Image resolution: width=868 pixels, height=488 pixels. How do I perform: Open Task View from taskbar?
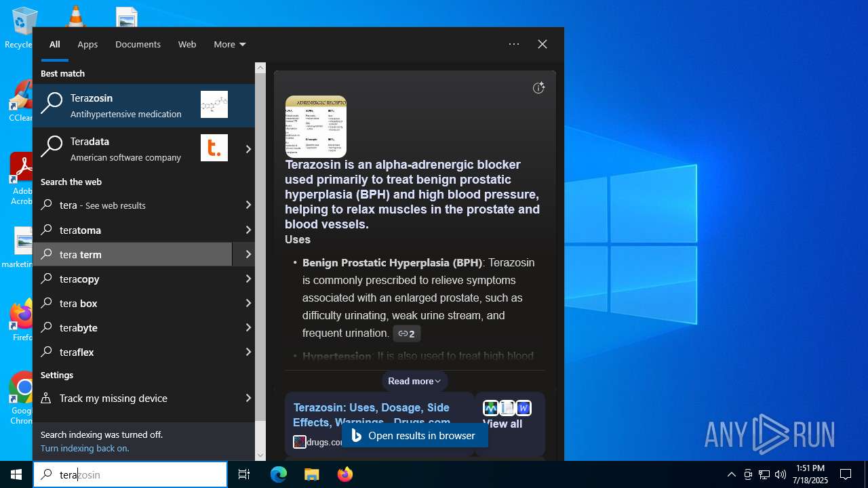point(244,474)
